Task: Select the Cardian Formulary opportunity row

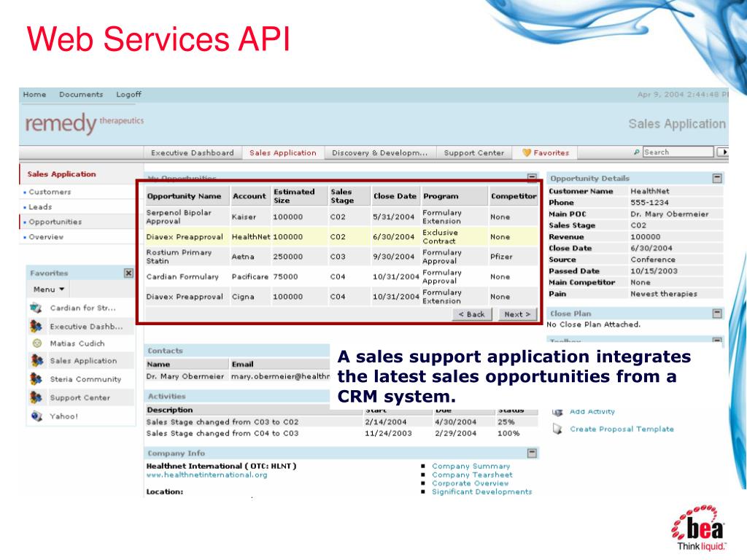Action: click(342, 276)
